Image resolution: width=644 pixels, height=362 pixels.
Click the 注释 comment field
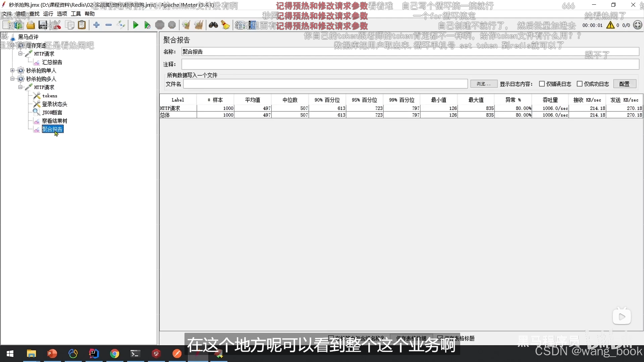coord(410,64)
